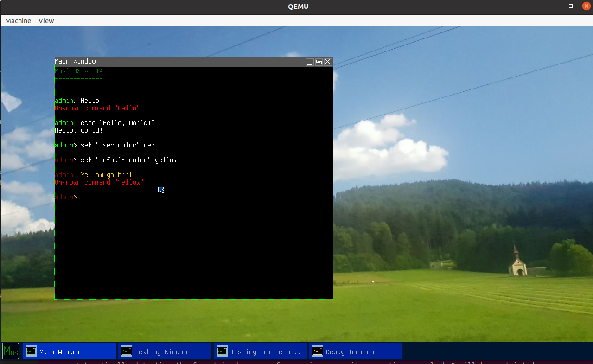
Task: Activate the Testing new Term... taskbar entry
Action: pyautogui.click(x=260, y=351)
